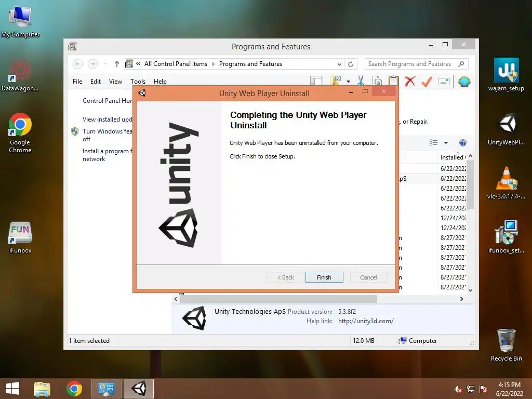Click the change view icon in list toolbar
The width and height of the screenshot is (532, 399).
click(434, 143)
